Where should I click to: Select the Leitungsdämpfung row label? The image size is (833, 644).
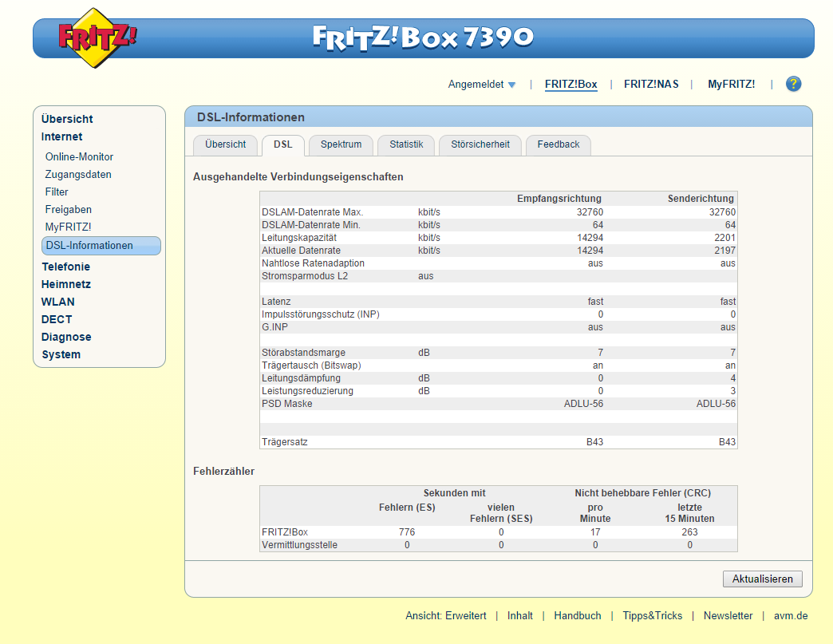(301, 377)
